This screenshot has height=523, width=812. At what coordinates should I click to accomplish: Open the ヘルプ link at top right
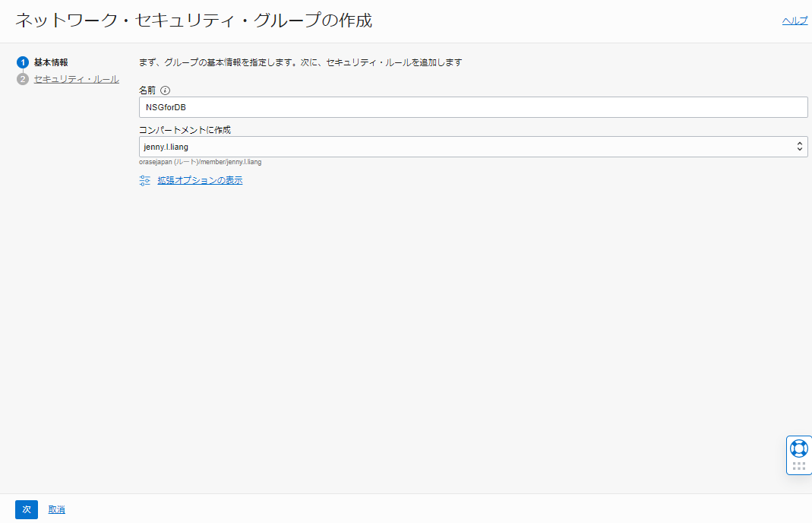click(795, 20)
